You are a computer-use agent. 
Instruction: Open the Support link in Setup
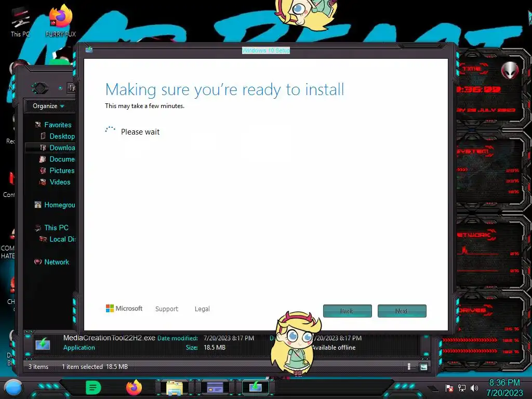167,309
